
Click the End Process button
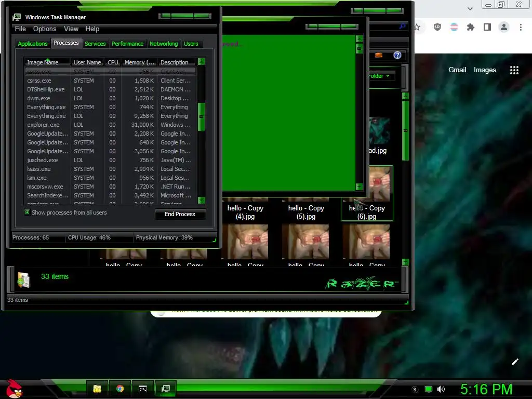click(180, 214)
